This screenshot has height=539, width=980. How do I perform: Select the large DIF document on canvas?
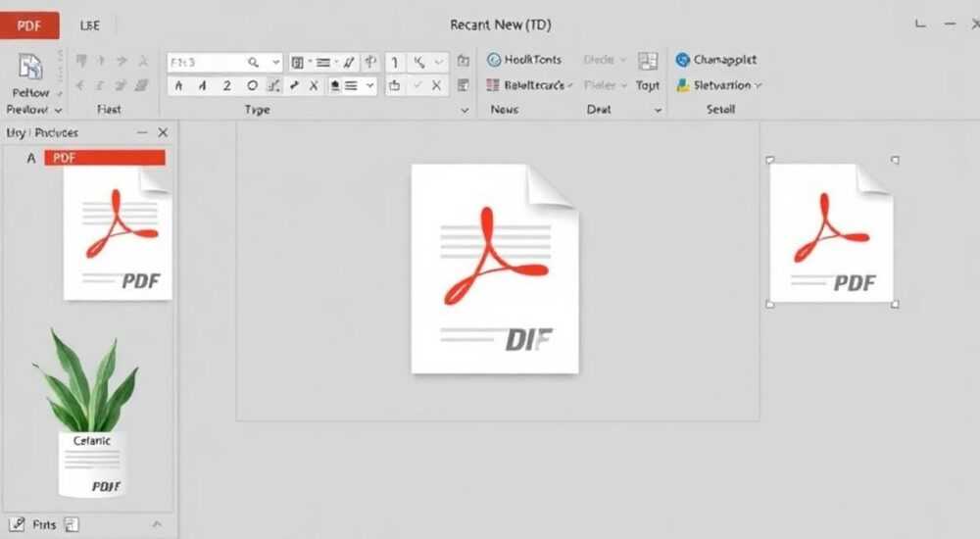(495, 269)
